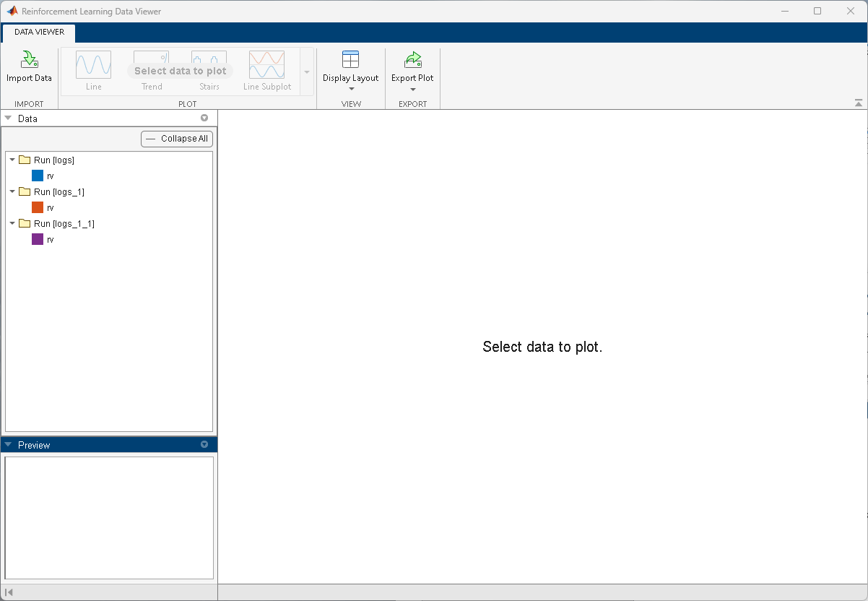Expand the plot gallery dropdown arrow
The image size is (868, 601).
pyautogui.click(x=307, y=72)
